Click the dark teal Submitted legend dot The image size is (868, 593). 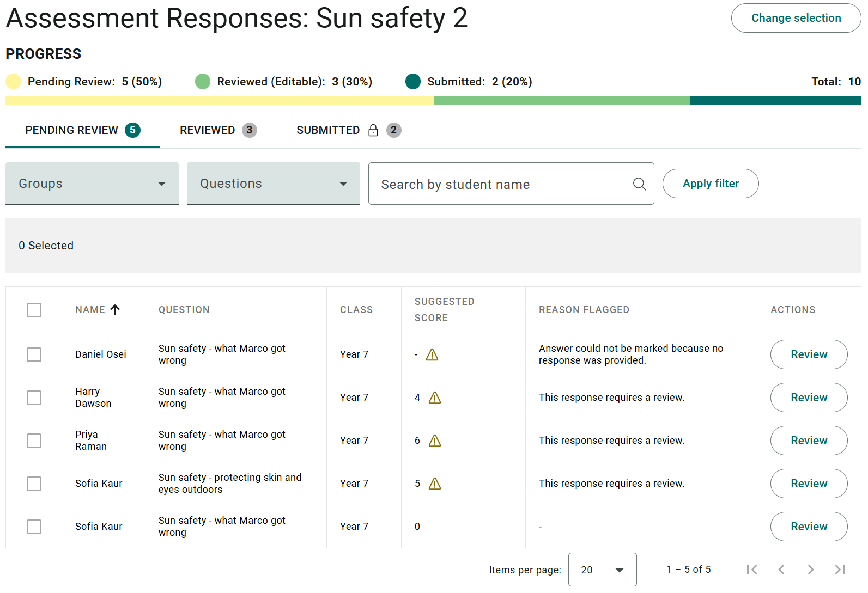click(413, 81)
